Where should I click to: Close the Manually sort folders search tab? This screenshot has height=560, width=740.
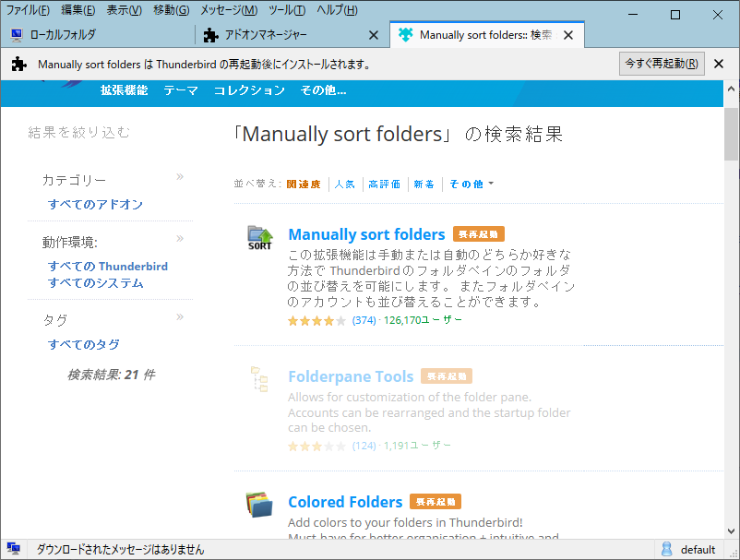tap(568, 35)
